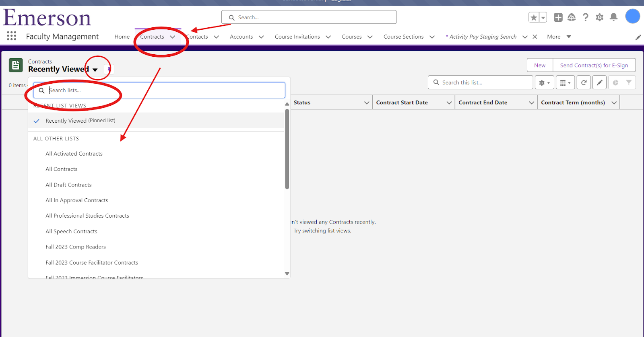Switch to the Courses tab
This screenshot has height=337, width=644.
click(352, 37)
